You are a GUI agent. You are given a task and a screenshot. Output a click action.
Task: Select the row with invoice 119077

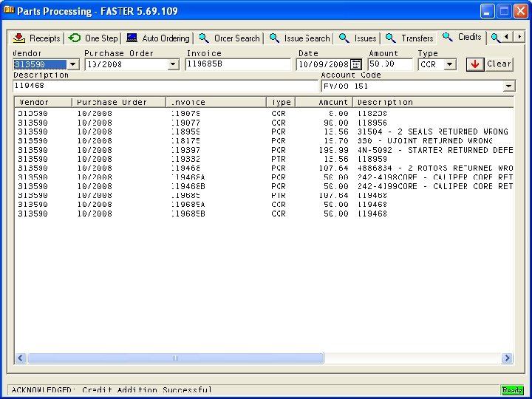click(x=264, y=123)
